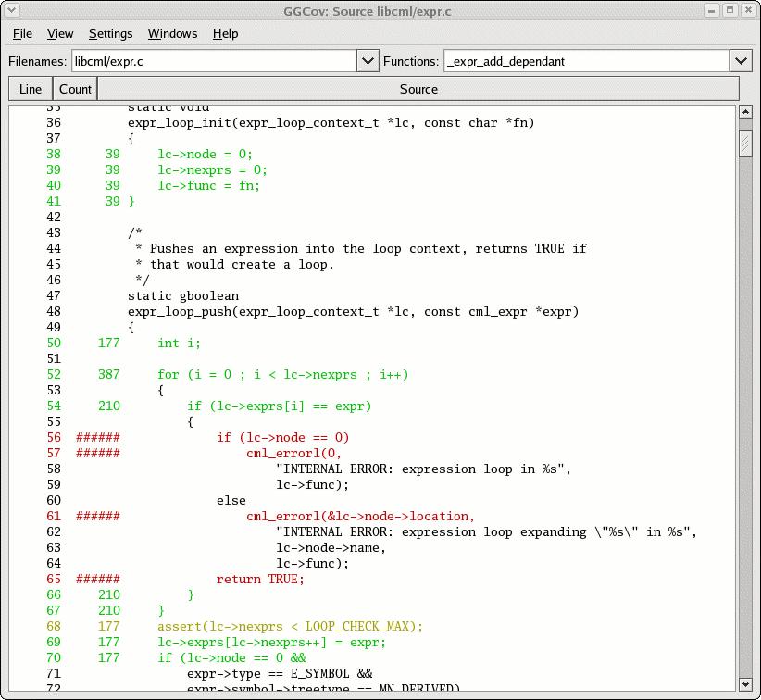Click the Line column header
This screenshot has height=700, width=761.
click(x=31, y=89)
